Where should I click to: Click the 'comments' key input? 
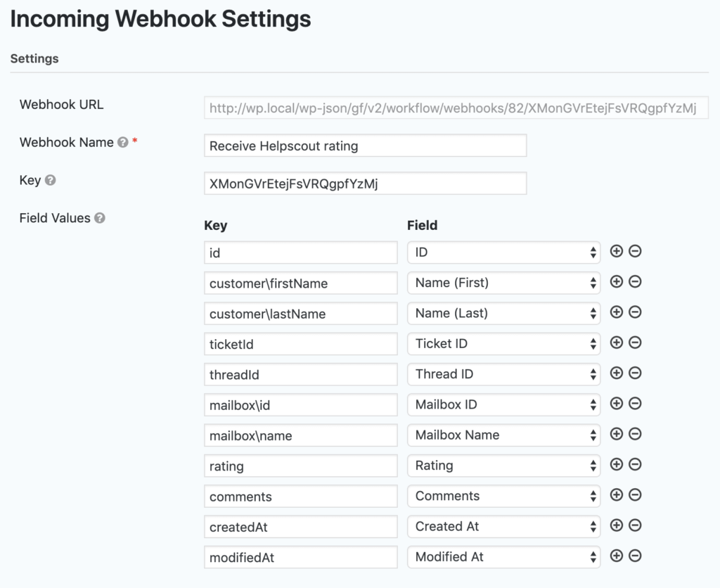(x=301, y=496)
